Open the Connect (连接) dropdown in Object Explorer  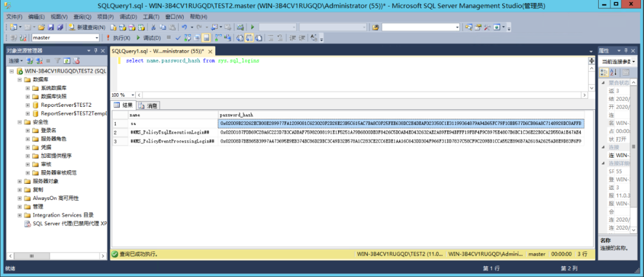tap(16, 61)
